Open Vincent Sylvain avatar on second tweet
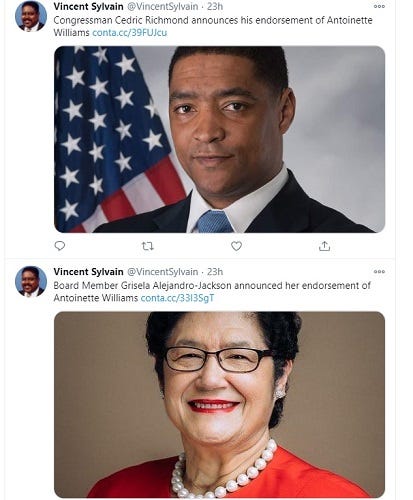 click(31, 282)
